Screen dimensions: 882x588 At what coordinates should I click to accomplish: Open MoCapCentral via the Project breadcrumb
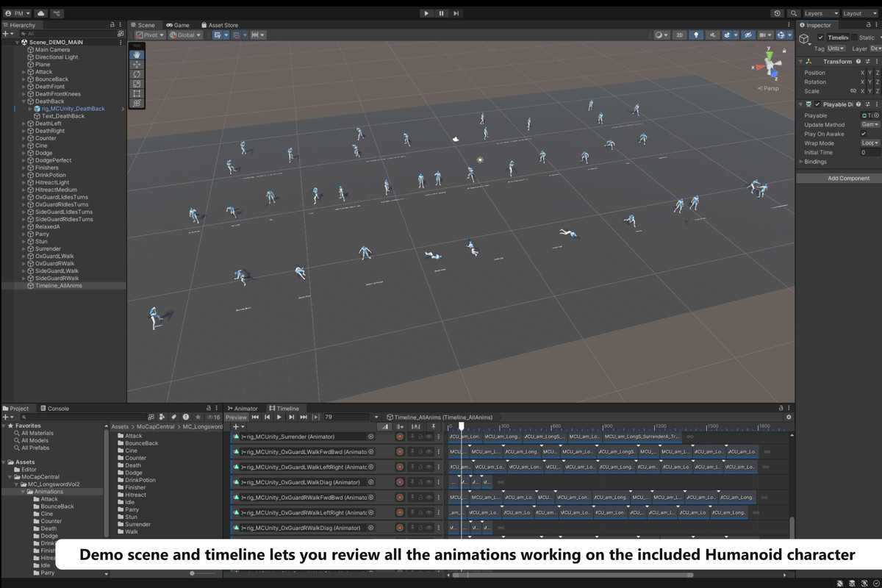[x=156, y=426]
